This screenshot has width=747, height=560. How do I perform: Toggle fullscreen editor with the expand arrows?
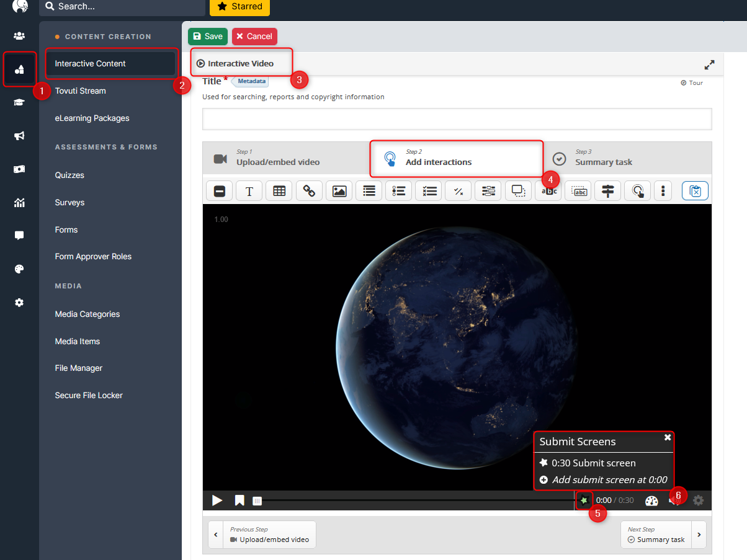point(709,64)
